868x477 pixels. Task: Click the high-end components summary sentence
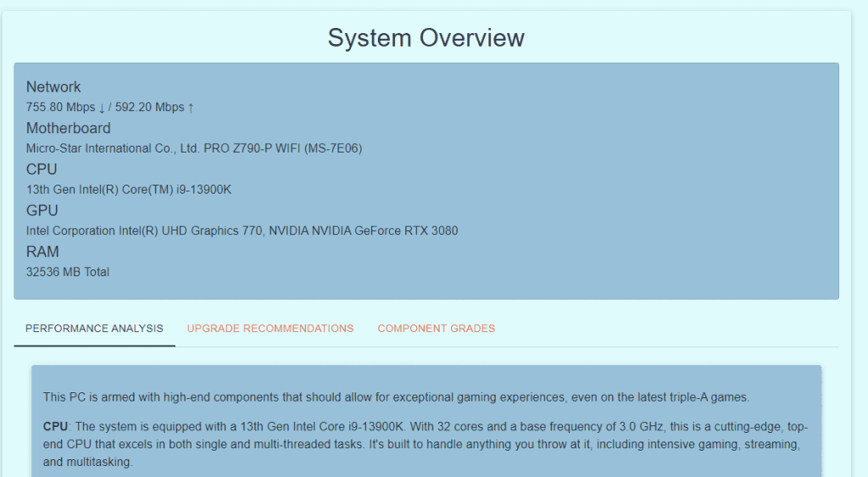tap(396, 397)
